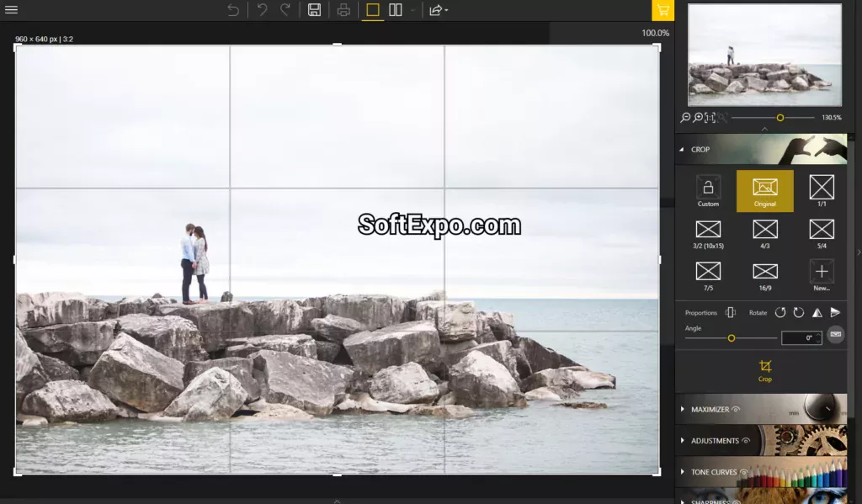The width and height of the screenshot is (862, 504).
Task: Click the zoom out magnifier icon
Action: (685, 118)
